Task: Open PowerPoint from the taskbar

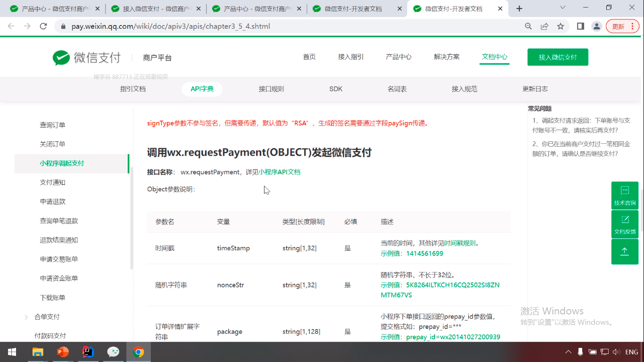Action: click(x=63, y=352)
